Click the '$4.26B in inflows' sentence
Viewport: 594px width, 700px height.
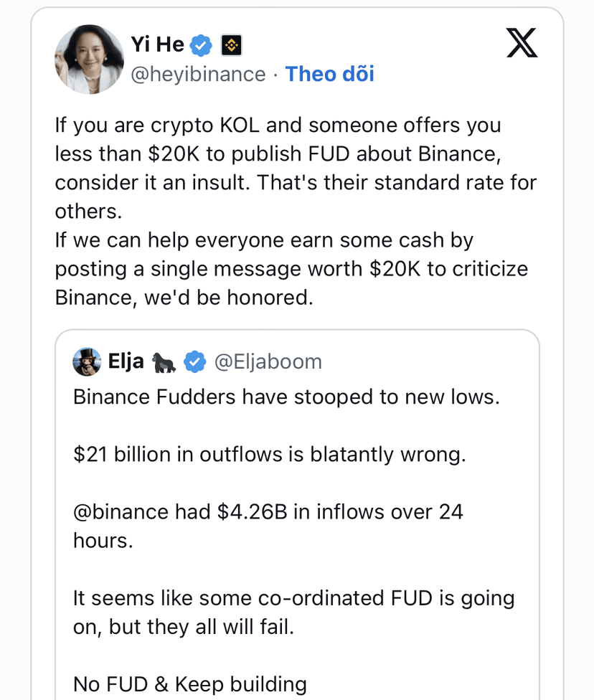click(268, 512)
